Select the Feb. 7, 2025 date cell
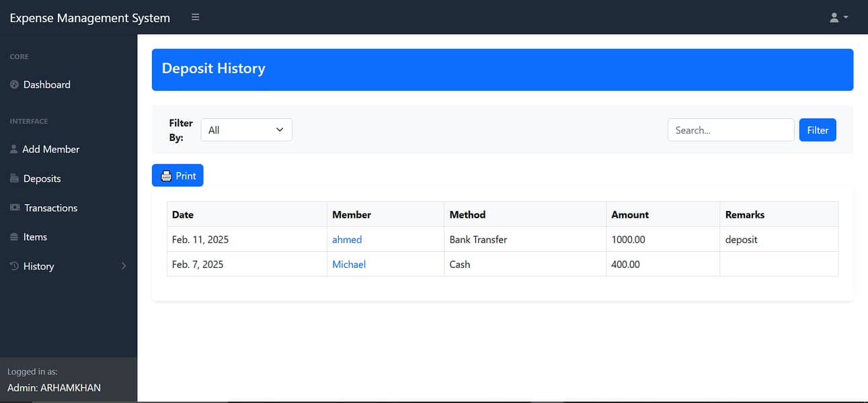868x403 pixels. [247, 265]
